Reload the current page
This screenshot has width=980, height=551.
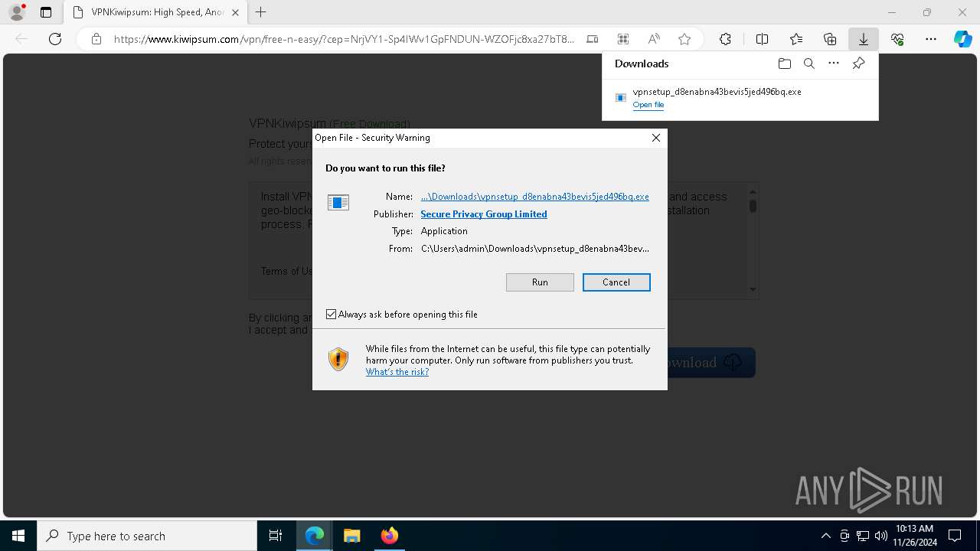click(55, 39)
